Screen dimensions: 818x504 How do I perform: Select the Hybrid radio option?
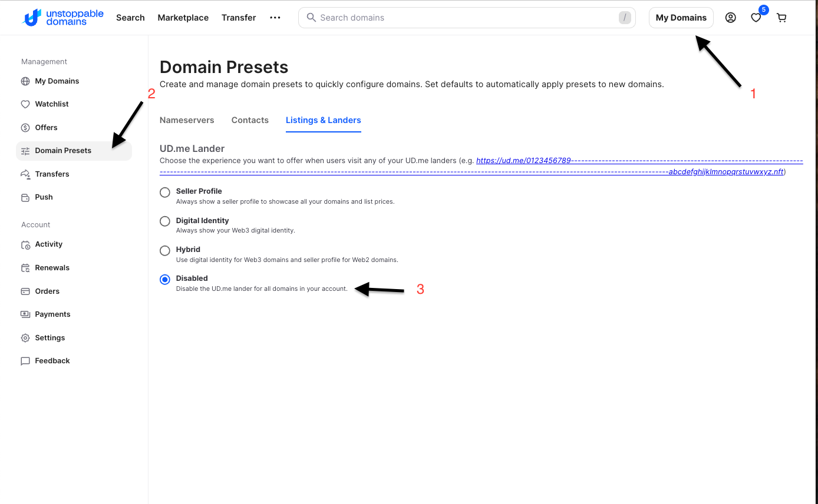click(165, 250)
